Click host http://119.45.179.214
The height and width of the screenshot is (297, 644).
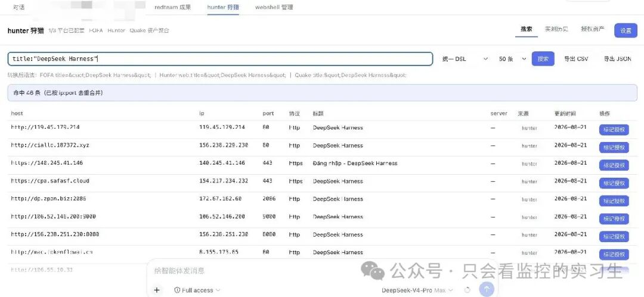click(x=45, y=128)
